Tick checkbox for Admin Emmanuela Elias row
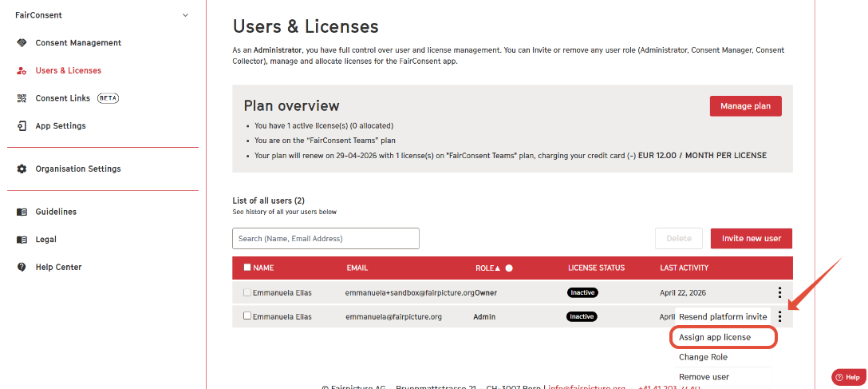The width and height of the screenshot is (868, 389). tap(247, 316)
